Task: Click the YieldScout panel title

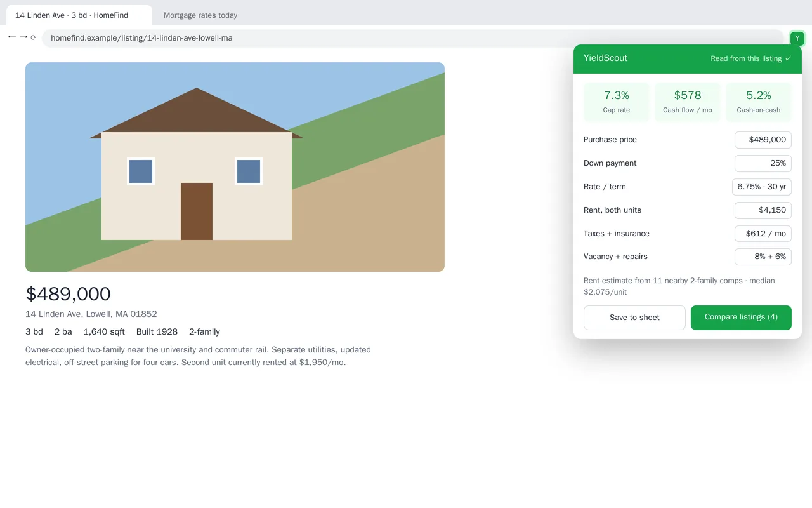Action: 605,58
